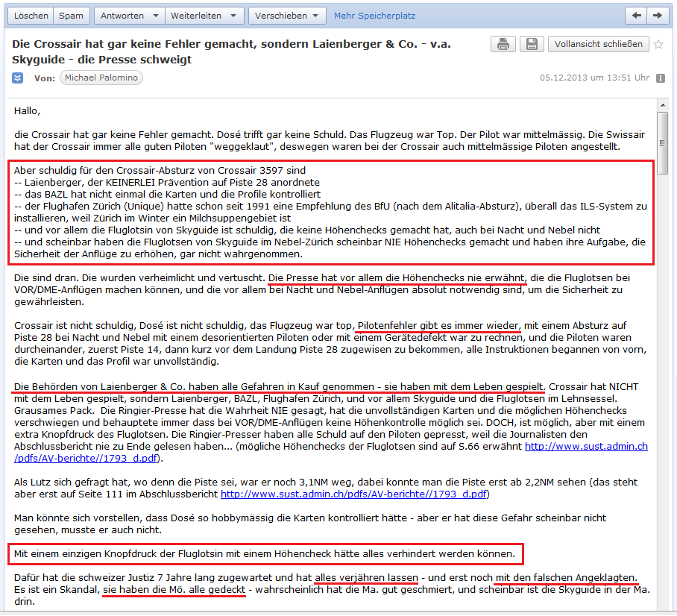Star this message as favorite
Viewport: 677px width, 616px height.
coord(658,44)
